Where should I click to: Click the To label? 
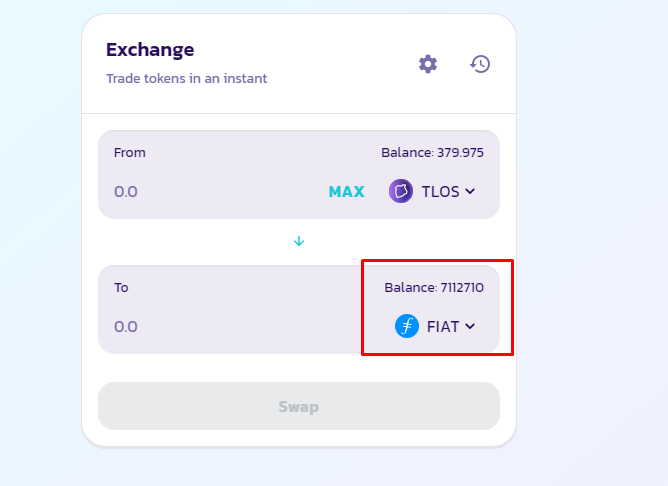[121, 288]
